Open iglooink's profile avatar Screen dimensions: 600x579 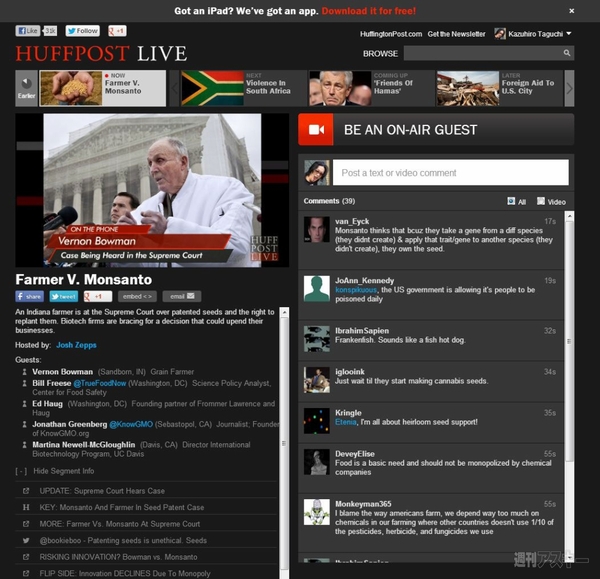(x=316, y=380)
